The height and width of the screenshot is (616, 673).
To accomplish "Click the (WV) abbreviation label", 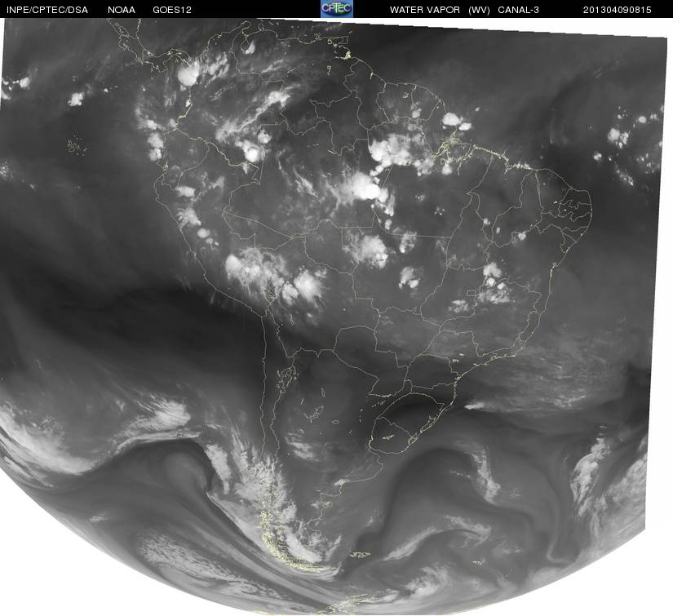I will click(x=479, y=10).
